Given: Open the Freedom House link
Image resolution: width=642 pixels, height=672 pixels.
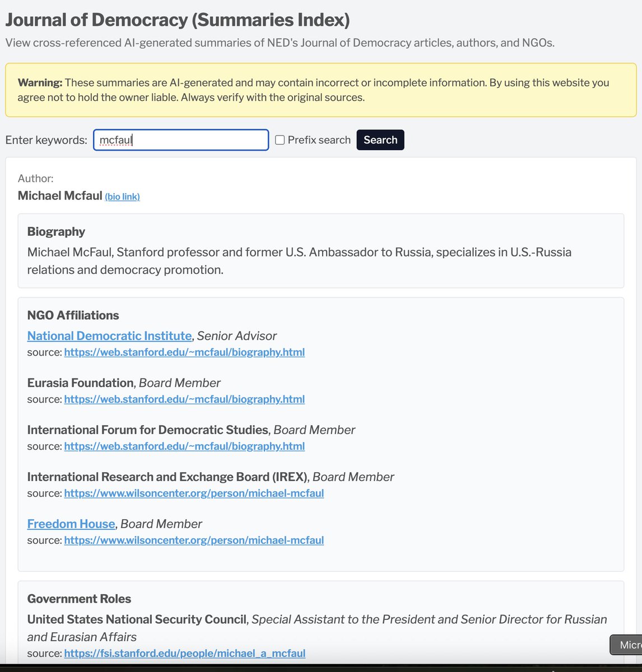Looking at the screenshot, I should pos(71,524).
